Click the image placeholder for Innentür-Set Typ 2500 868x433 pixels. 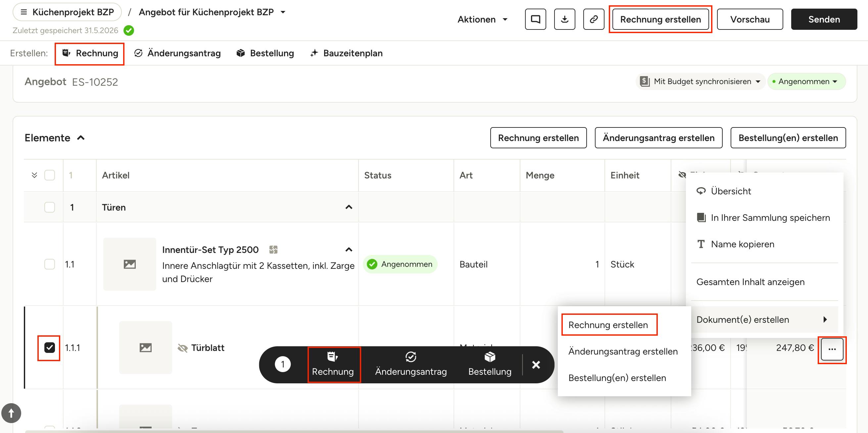pos(130,264)
